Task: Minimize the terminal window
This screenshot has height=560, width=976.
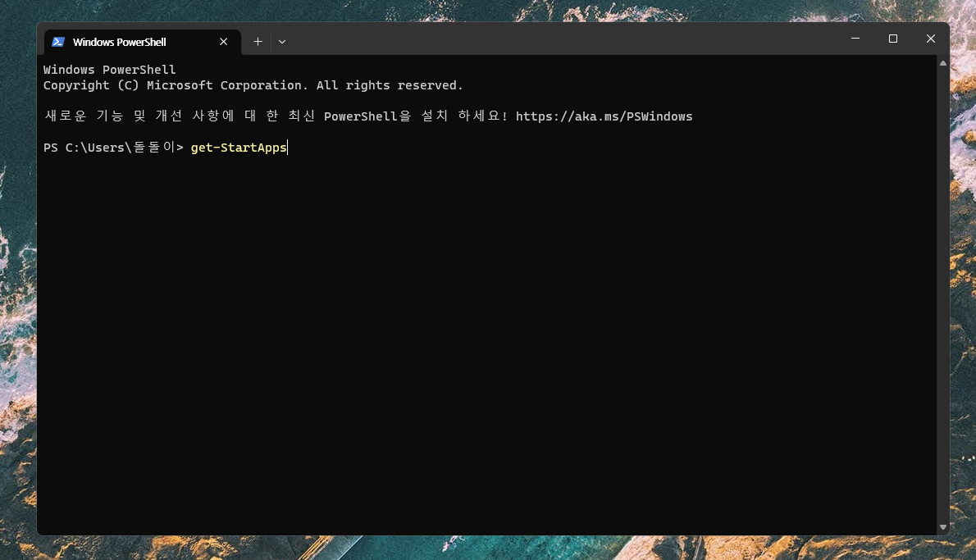Action: pos(855,39)
